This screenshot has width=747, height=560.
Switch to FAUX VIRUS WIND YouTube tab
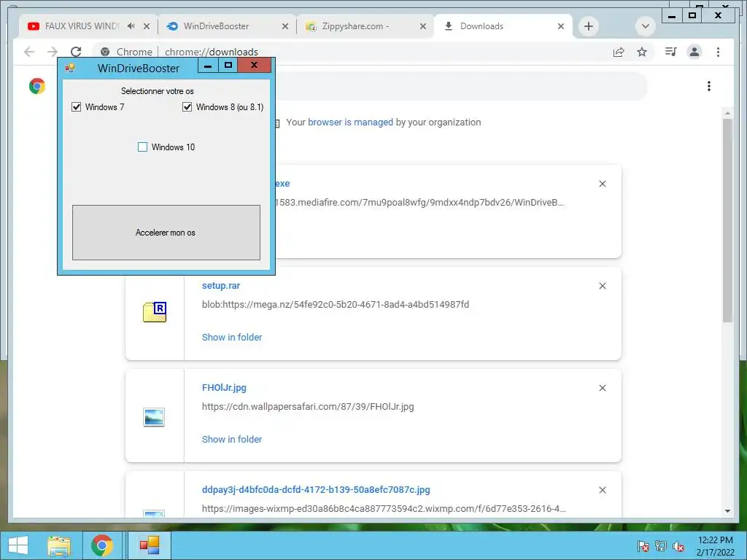click(81, 26)
